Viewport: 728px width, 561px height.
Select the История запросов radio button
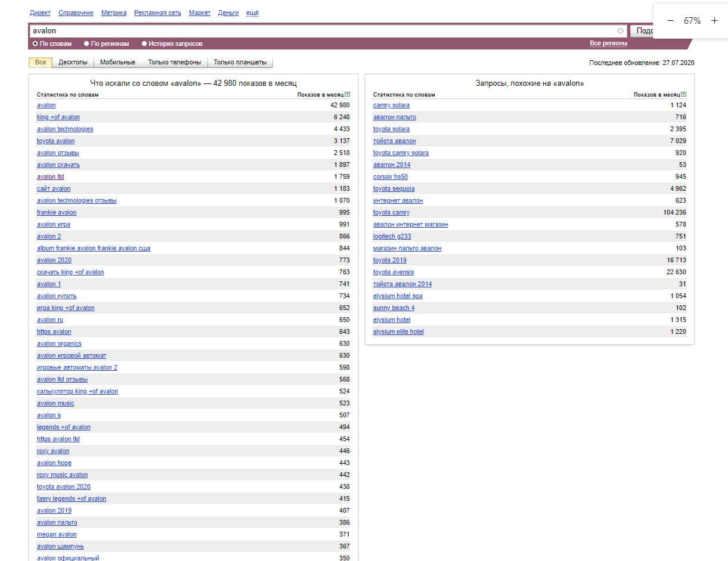pos(144,44)
